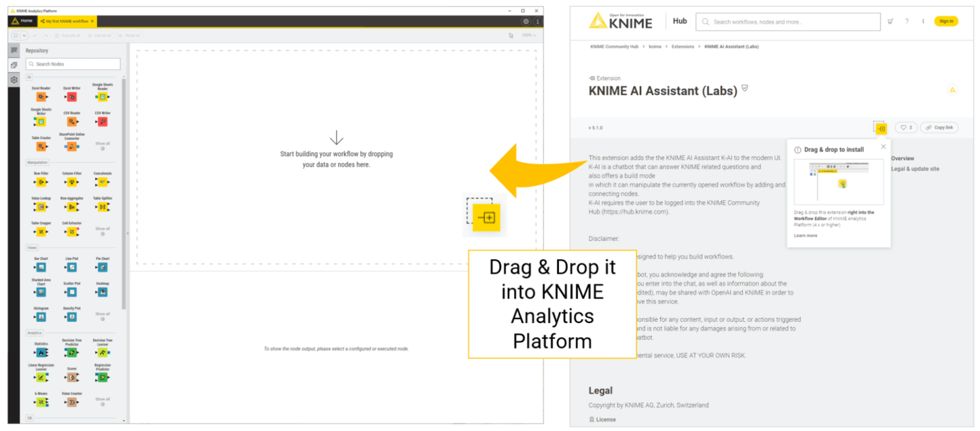Open the save dropdown arrow in toolbar
This screenshot has height=431, width=980.
24,36
